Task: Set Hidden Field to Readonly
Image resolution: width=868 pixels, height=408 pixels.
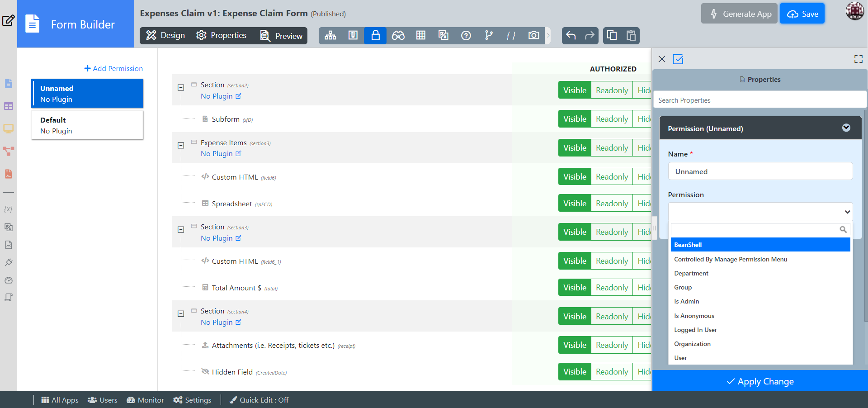Action: (612, 371)
